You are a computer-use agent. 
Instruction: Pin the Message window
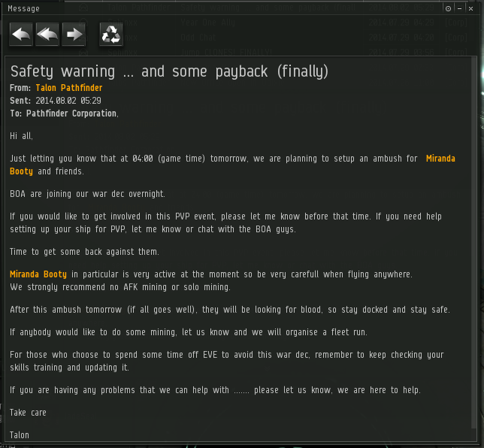tap(449, 8)
